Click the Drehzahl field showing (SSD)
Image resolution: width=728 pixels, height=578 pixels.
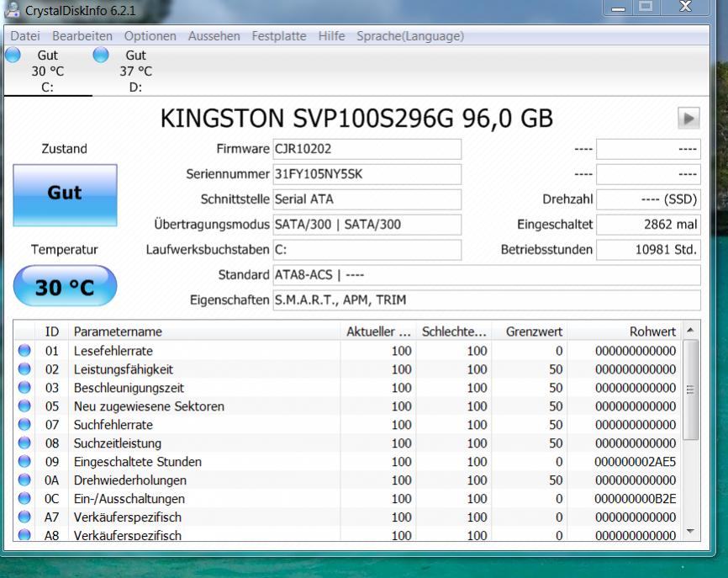[x=648, y=199]
